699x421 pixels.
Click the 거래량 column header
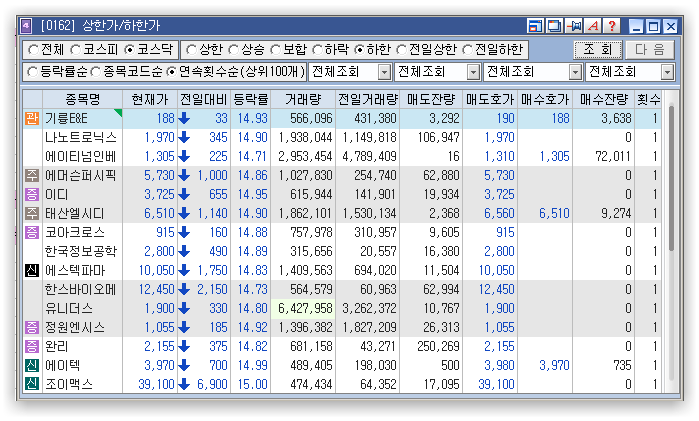(x=303, y=99)
